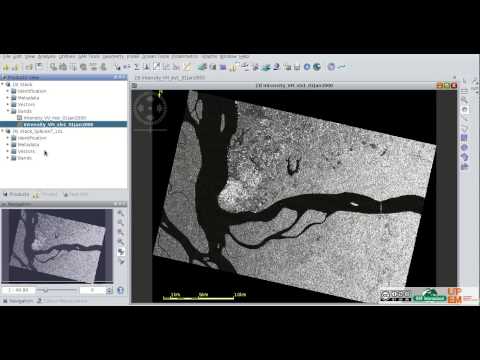Open the File menu
The width and height of the screenshot is (480, 360).
click(6, 57)
